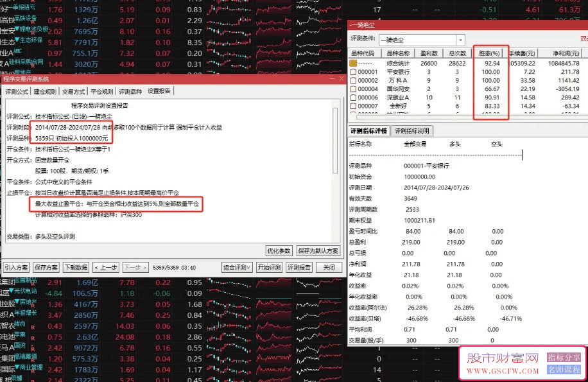
Task: Sort by the 品种名称 column header
Action: tap(398, 53)
